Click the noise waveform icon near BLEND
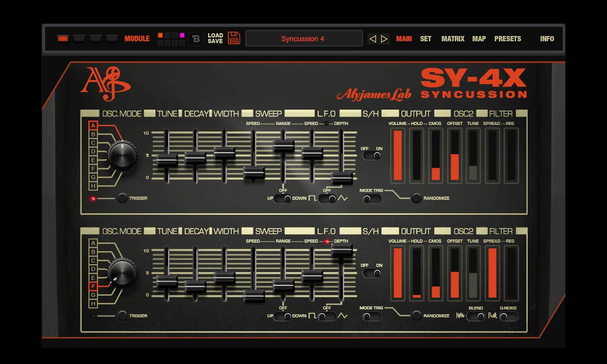 [x=460, y=315]
